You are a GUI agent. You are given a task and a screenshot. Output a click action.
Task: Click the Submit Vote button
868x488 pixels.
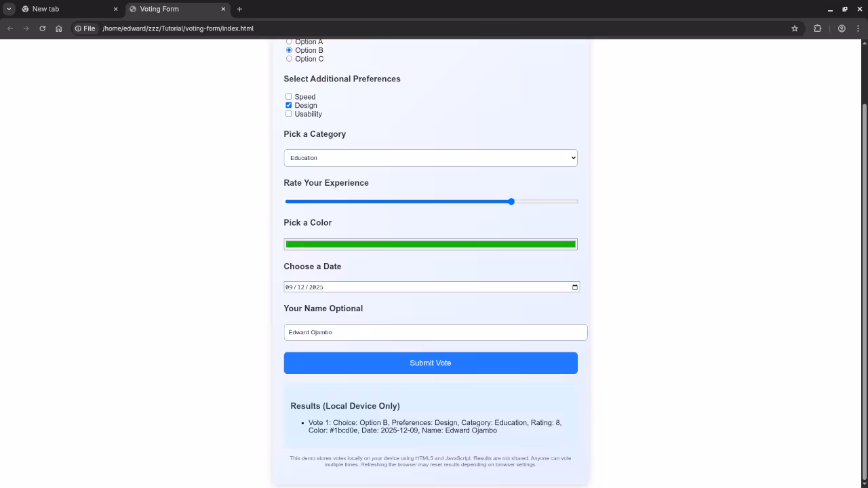coord(431,363)
